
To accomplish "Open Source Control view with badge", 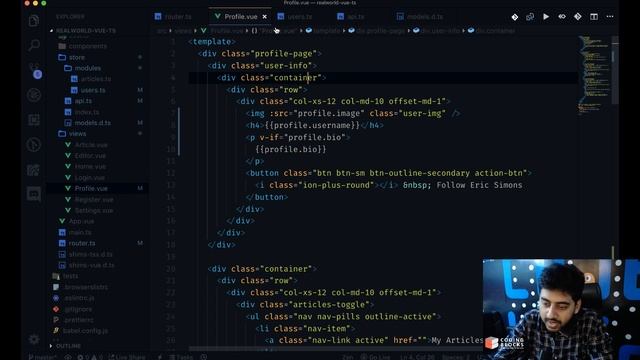I will pos(35,71).
